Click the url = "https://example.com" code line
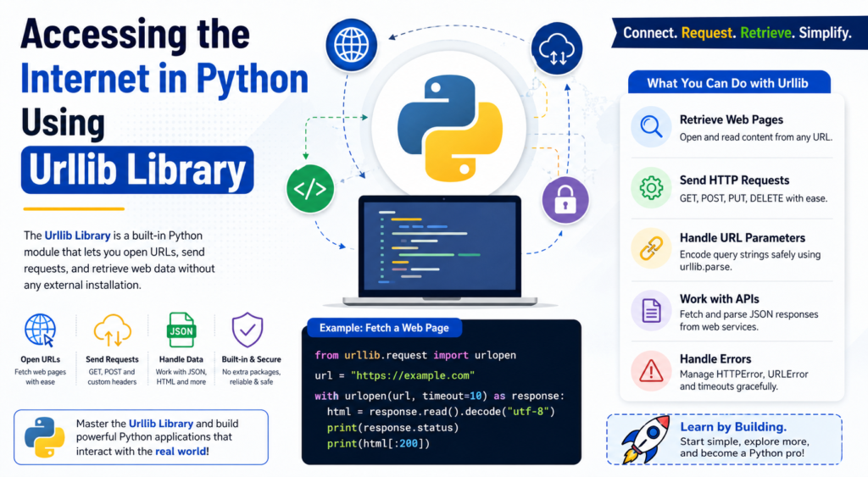The width and height of the screenshot is (868, 477). tap(395, 375)
